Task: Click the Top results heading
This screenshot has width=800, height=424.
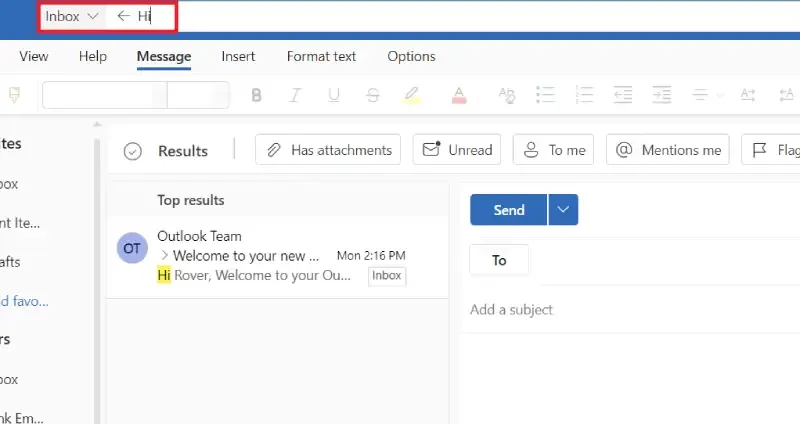Action: [x=190, y=200]
